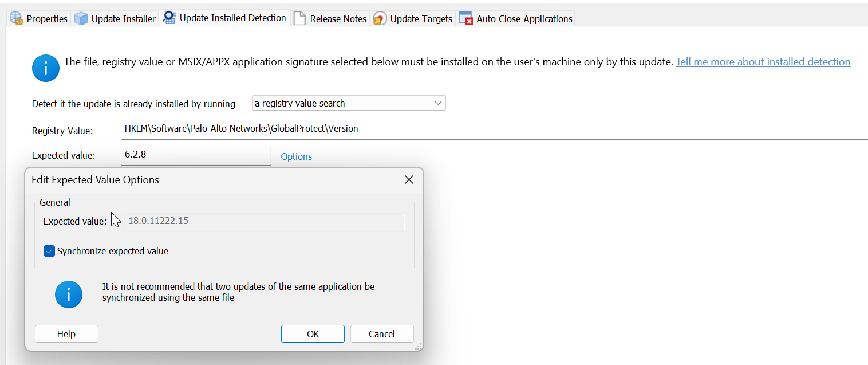Click the info icon in the dialog
The image size is (868, 365).
coord(68,294)
